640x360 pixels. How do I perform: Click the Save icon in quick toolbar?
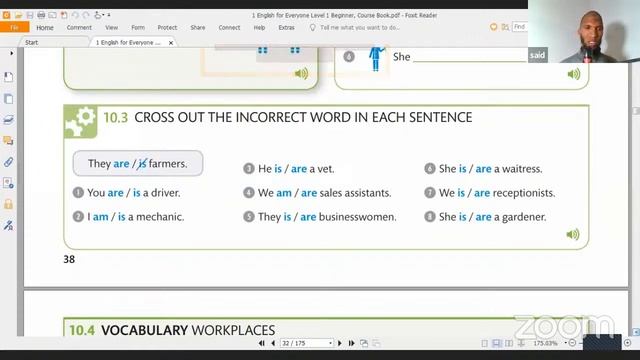coord(30,15)
